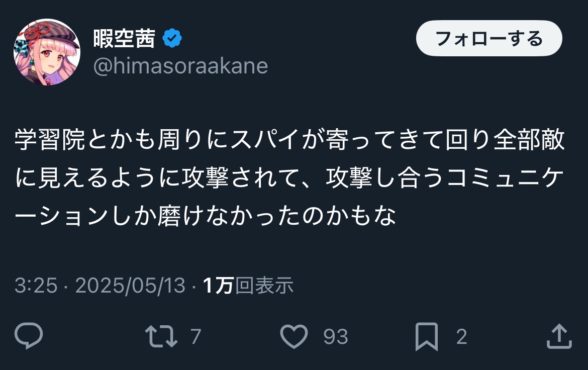Like the tweet with the heart icon
This screenshot has height=370, width=588.
click(x=294, y=336)
